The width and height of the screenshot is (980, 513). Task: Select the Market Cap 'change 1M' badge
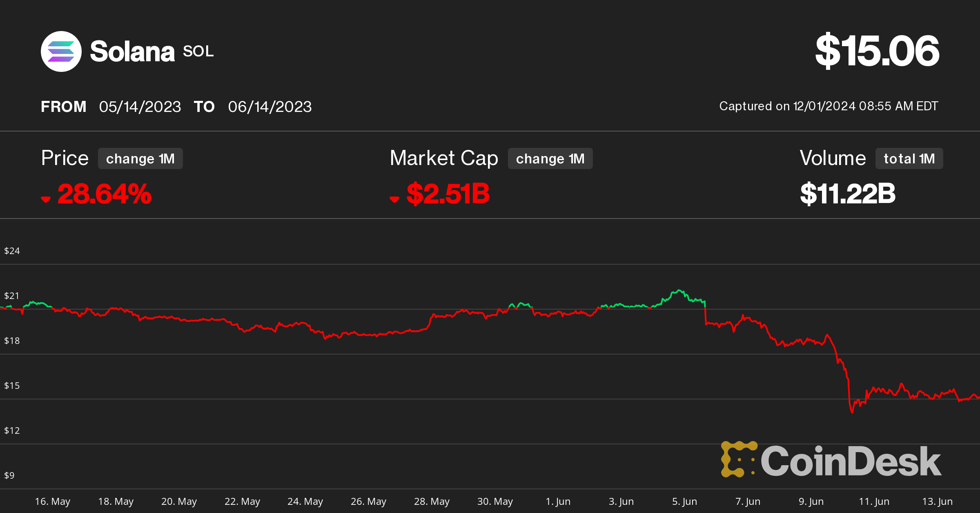(x=550, y=158)
